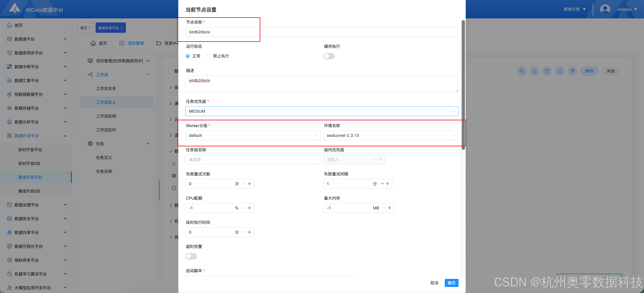Open 工作流实例 in the workflow menu
Image resolution: width=644 pixels, height=293 pixels.
(x=106, y=116)
